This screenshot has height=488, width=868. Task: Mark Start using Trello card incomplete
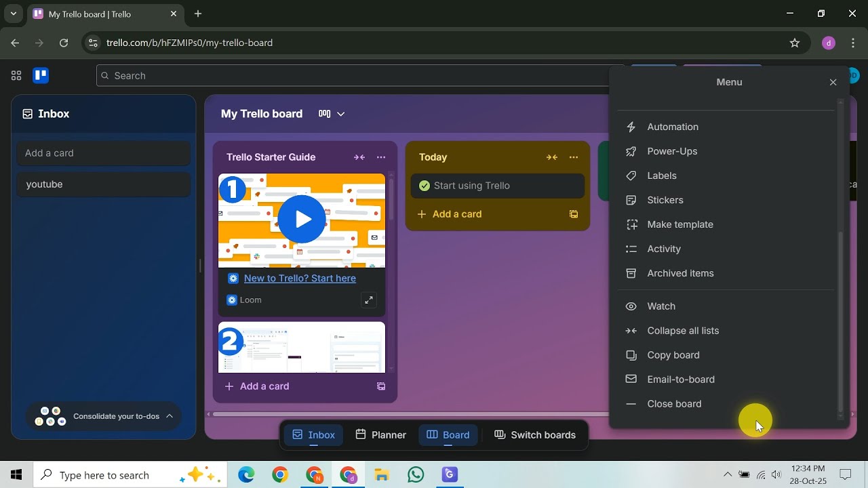point(425,186)
